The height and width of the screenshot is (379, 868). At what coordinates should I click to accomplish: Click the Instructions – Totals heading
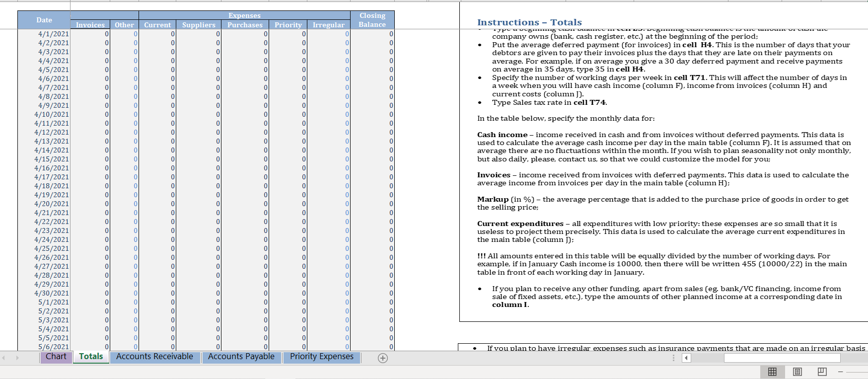(529, 22)
